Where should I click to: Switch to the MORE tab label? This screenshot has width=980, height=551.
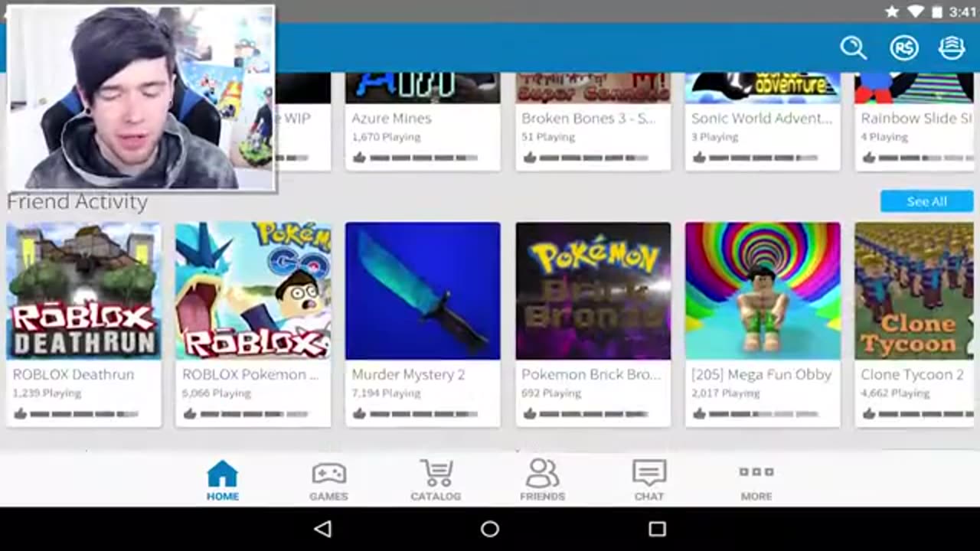click(756, 497)
